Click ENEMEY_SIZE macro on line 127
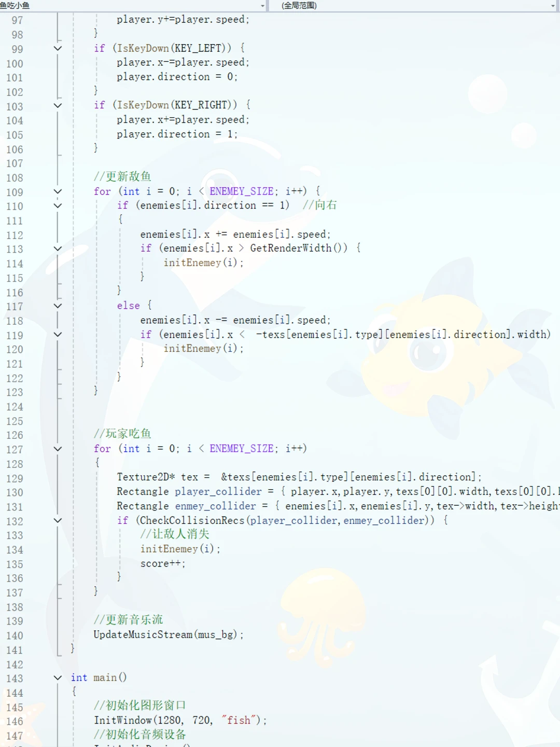 click(x=241, y=448)
